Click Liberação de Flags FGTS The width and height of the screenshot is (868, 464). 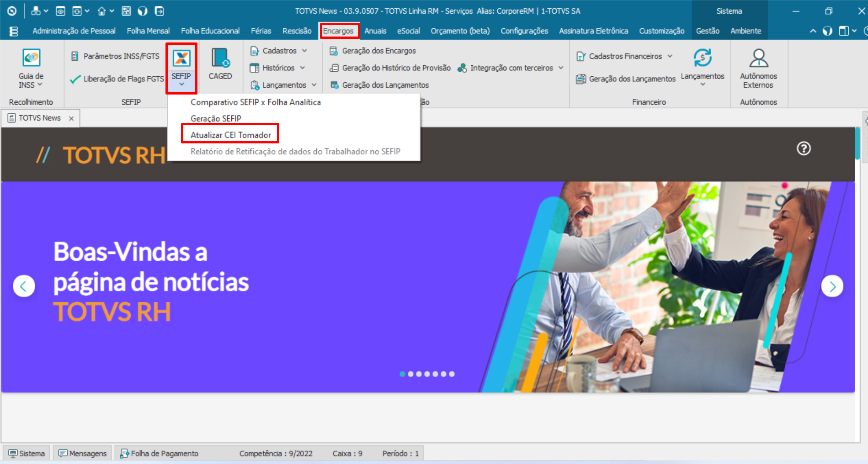coord(117,79)
